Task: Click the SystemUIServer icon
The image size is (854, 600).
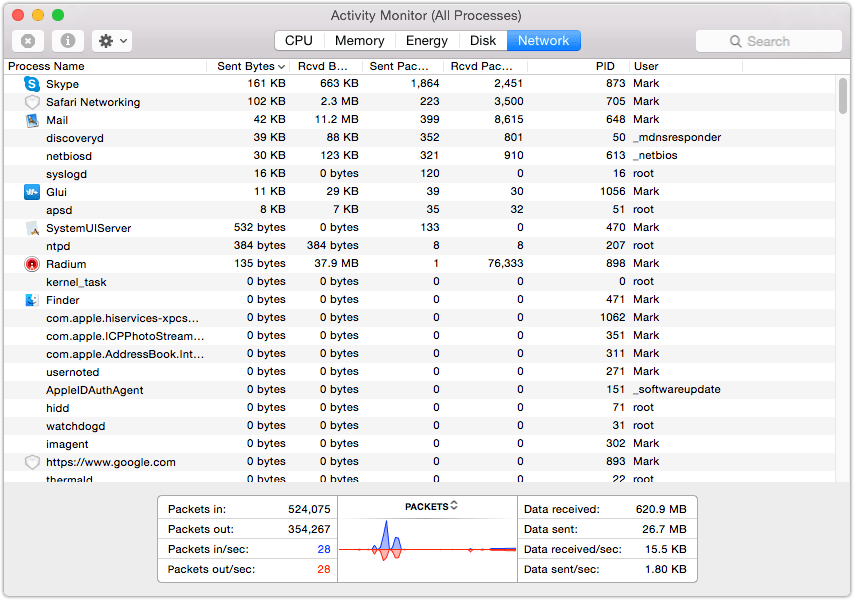Action: click(32, 228)
